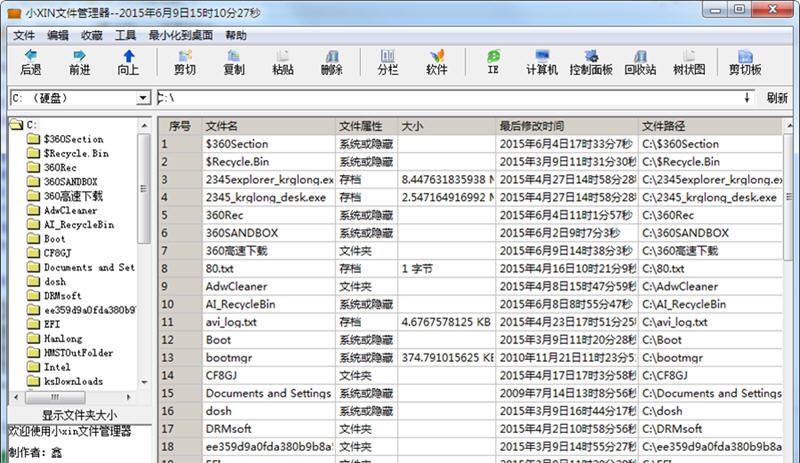The image size is (800, 463).
Task: Open the 工具 tools menu
Action: 126,35
